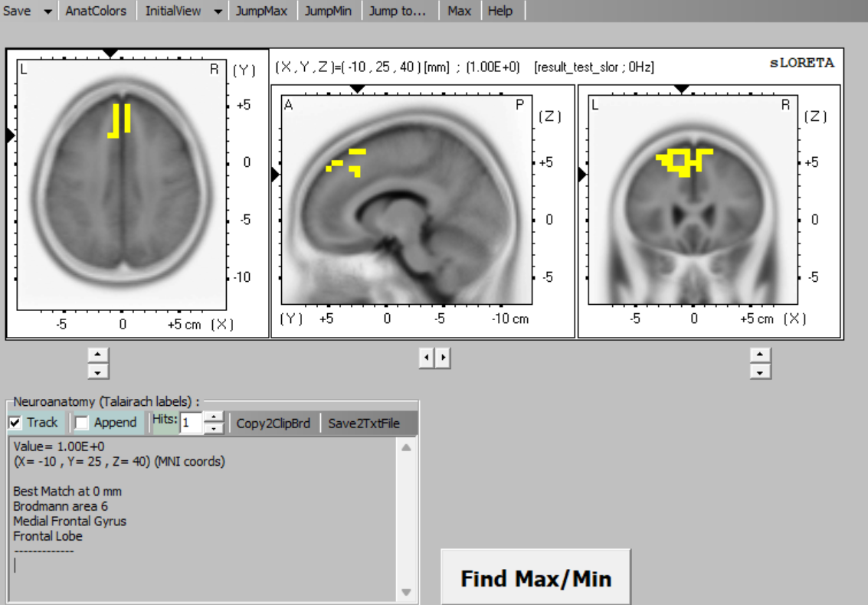
Task: Click Save2TxtFile button
Action: 364,423
